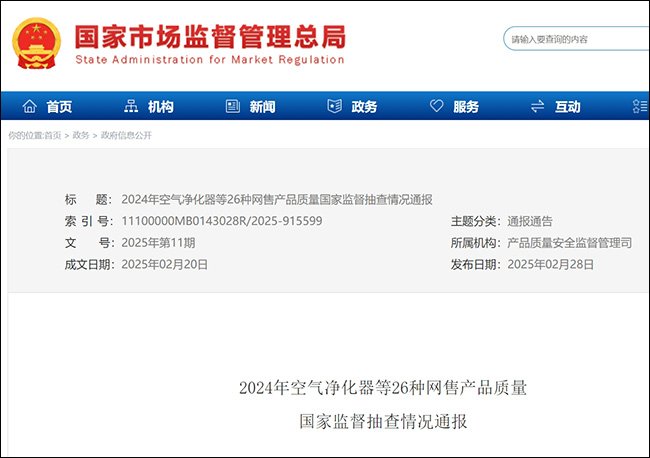This screenshot has height=458, width=650.
Task: Click the 国家市场监督管理总局 site title
Action: [x=210, y=36]
